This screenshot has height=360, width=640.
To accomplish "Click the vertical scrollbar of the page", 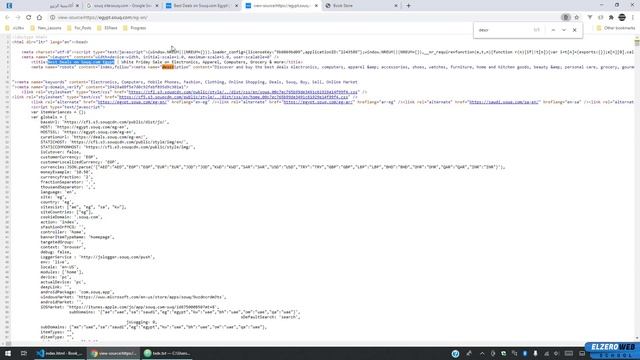I will pyautogui.click(x=637, y=188).
